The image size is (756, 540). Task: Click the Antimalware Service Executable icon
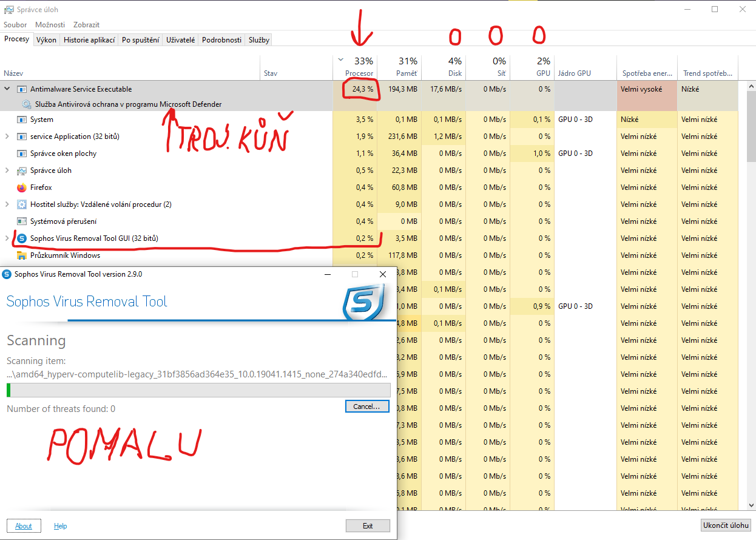point(22,89)
